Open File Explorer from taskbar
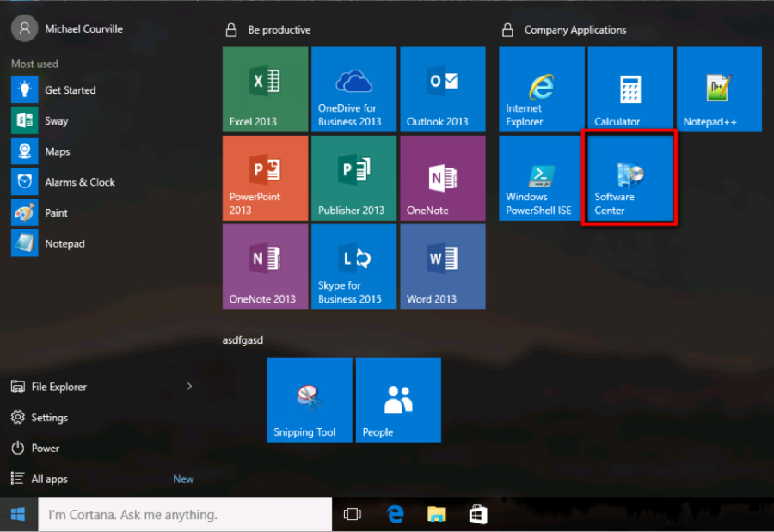This screenshot has height=532, width=774. (x=436, y=514)
